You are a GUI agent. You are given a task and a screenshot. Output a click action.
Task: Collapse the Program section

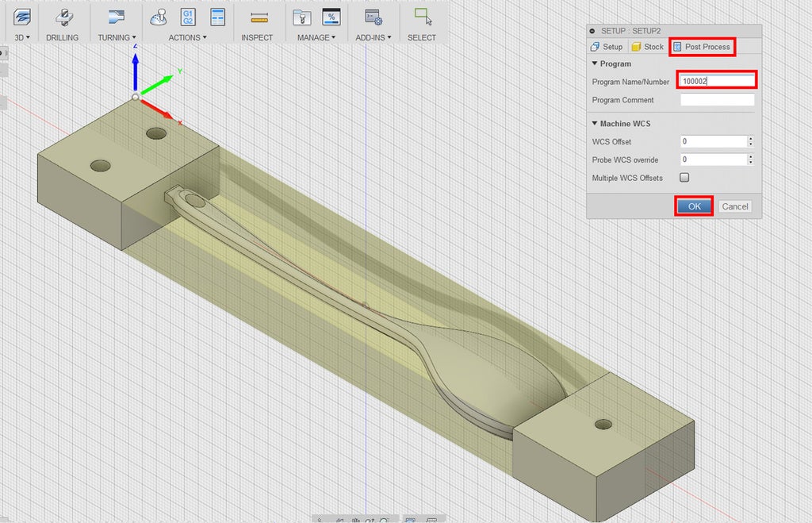[595, 63]
